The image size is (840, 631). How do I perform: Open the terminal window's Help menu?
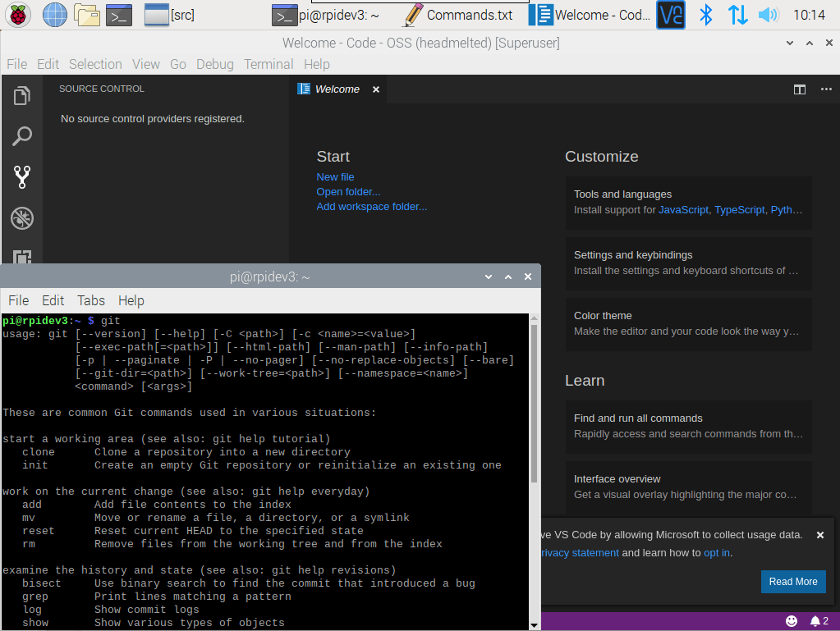(x=131, y=300)
